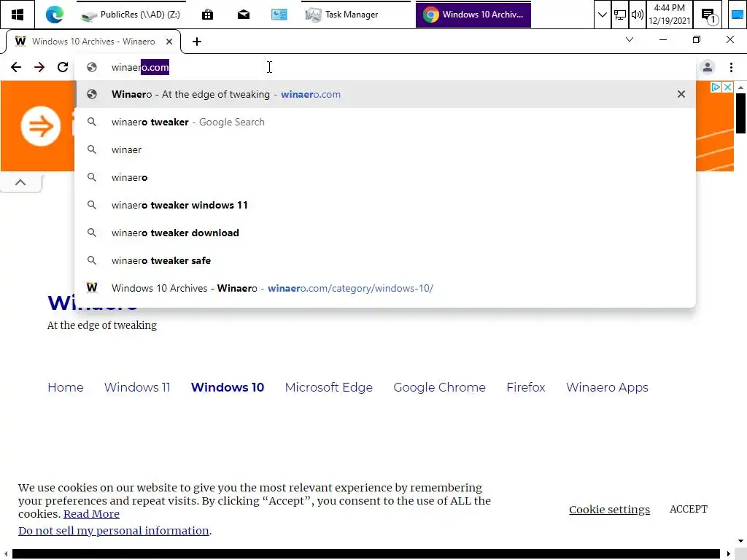
Task: Open the Windows Start menu
Action: coord(18,15)
